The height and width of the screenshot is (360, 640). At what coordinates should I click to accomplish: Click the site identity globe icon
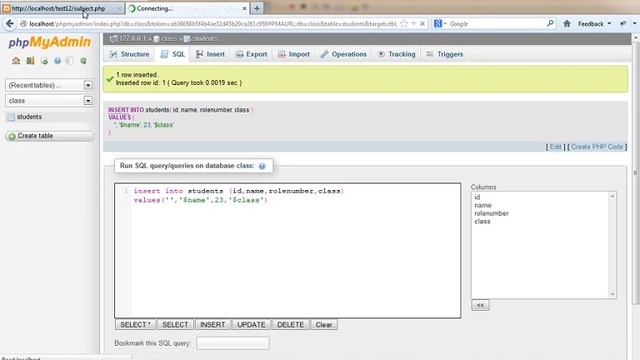[23, 24]
